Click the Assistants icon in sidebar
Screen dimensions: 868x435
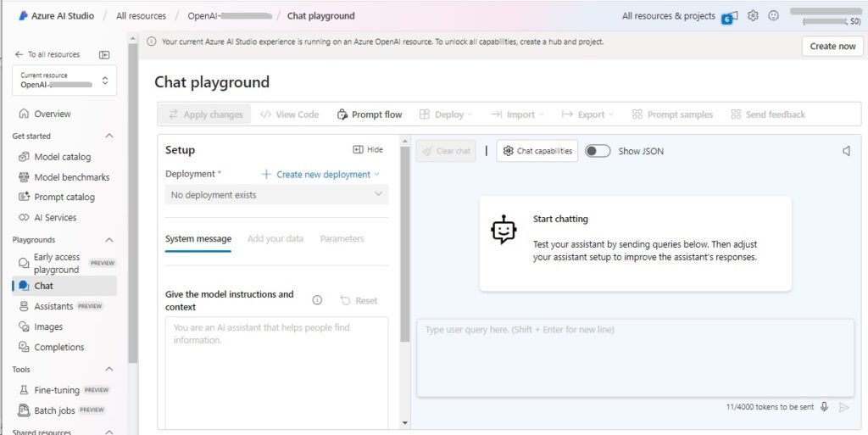pos(24,306)
